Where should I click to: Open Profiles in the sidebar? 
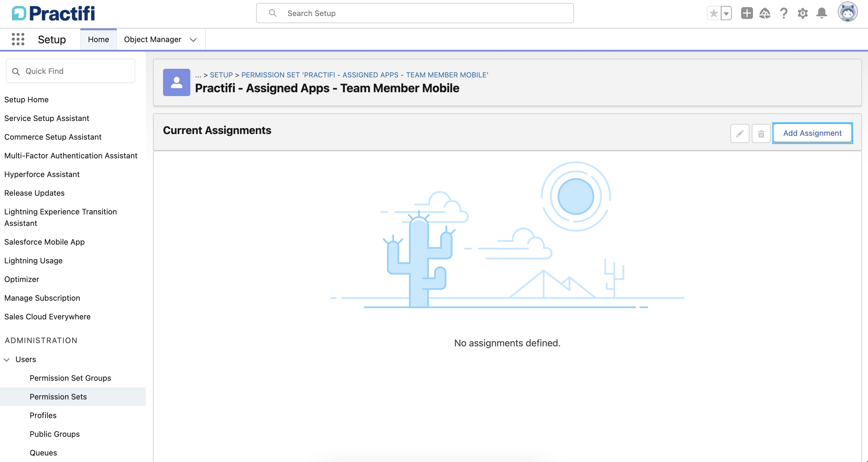[43, 415]
